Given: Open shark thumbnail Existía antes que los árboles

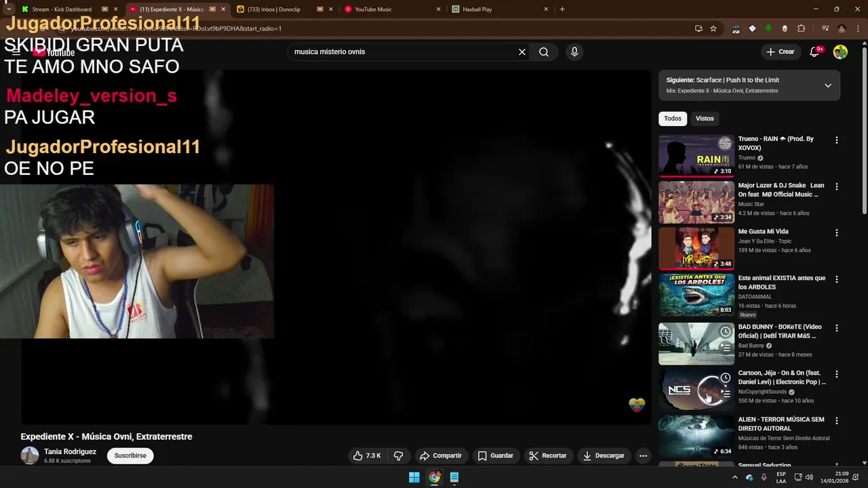Looking at the screenshot, I should 696,295.
